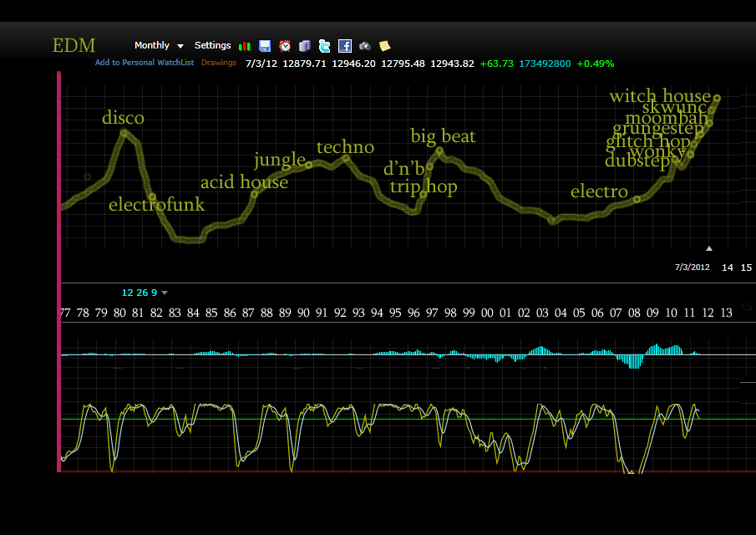Open the Drawings menu
The height and width of the screenshot is (535, 756).
tap(219, 63)
